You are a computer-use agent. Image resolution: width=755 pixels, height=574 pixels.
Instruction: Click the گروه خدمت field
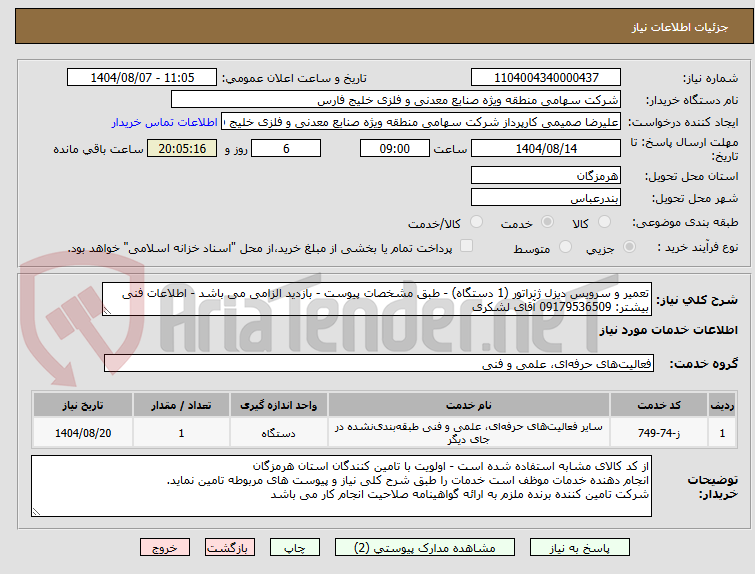tap(379, 364)
